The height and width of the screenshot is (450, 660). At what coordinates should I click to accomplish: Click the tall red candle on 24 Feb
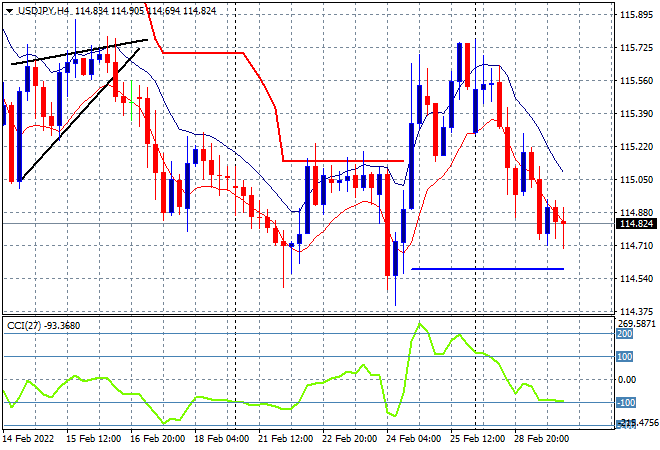[x=387, y=225]
